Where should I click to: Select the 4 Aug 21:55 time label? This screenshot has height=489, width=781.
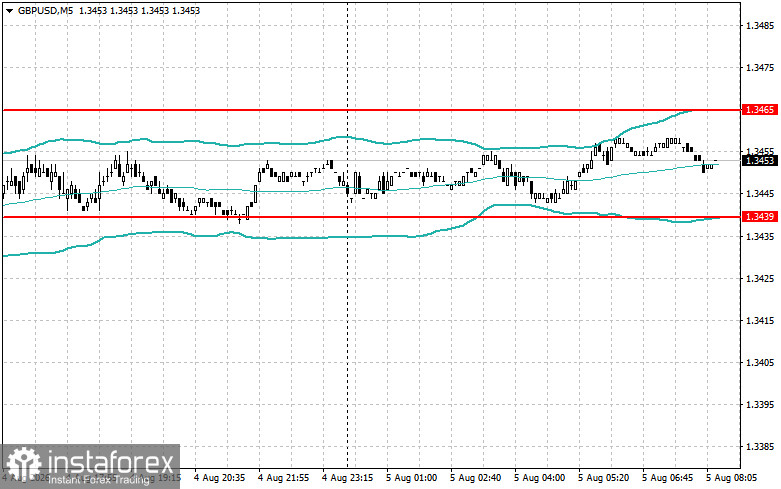click(283, 478)
